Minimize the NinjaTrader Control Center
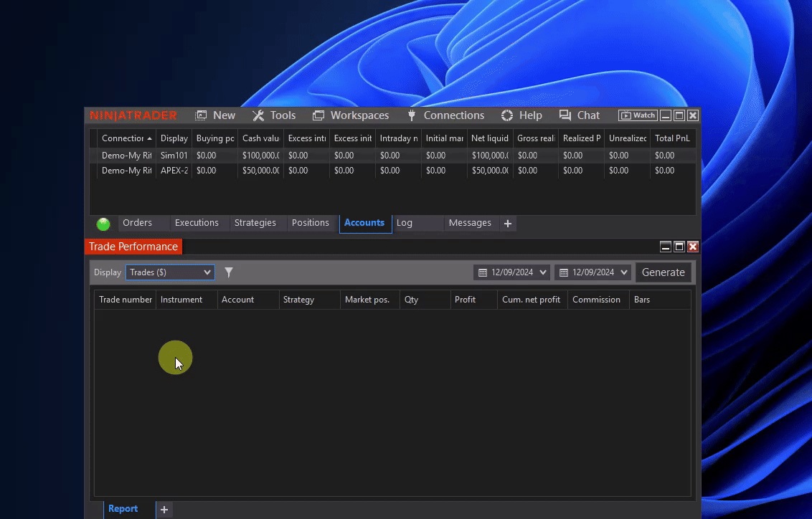Viewport: 812px width, 519px height. (x=666, y=115)
